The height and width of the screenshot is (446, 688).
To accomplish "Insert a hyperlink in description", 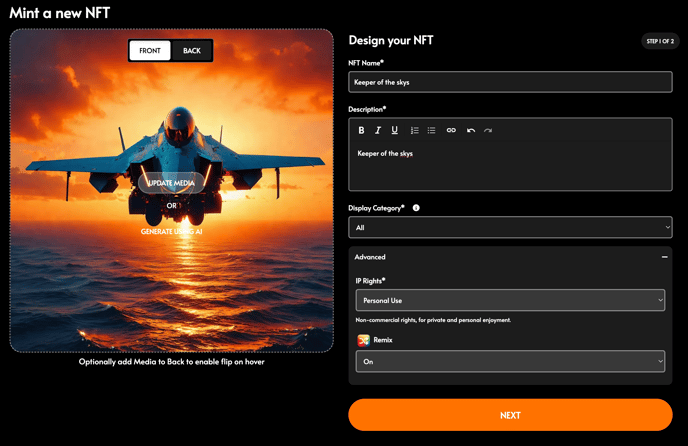I will click(x=451, y=130).
